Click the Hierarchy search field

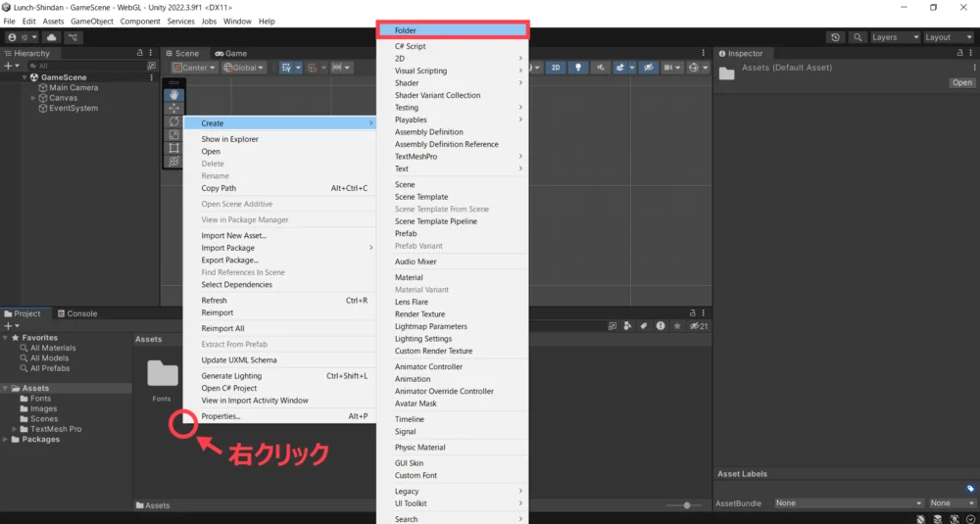pos(85,66)
